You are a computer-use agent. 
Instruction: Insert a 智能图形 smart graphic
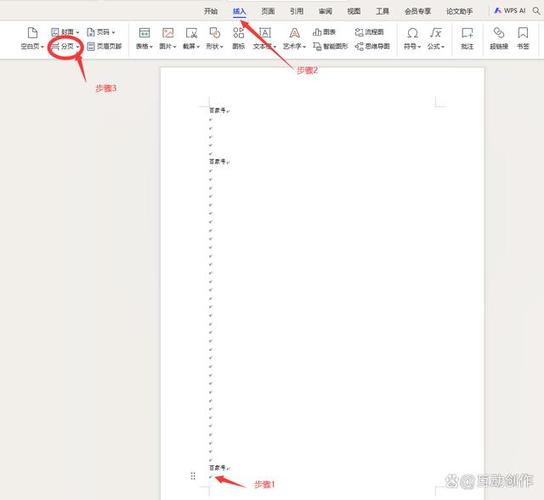point(330,46)
